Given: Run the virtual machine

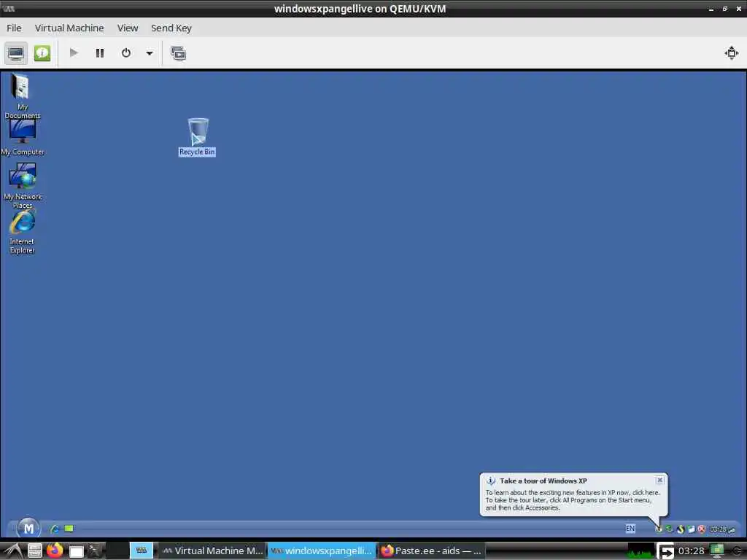Looking at the screenshot, I should [x=74, y=52].
